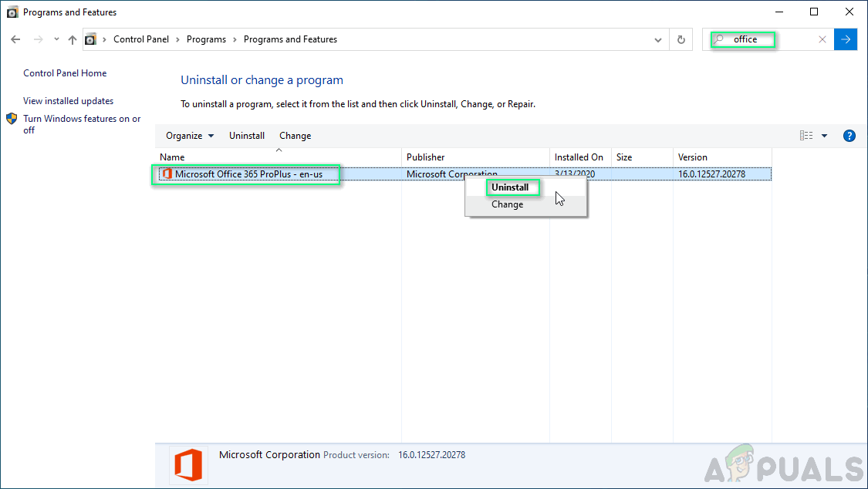The height and width of the screenshot is (489, 868).
Task: Maximize the Programs and Features window
Action: coord(814,12)
